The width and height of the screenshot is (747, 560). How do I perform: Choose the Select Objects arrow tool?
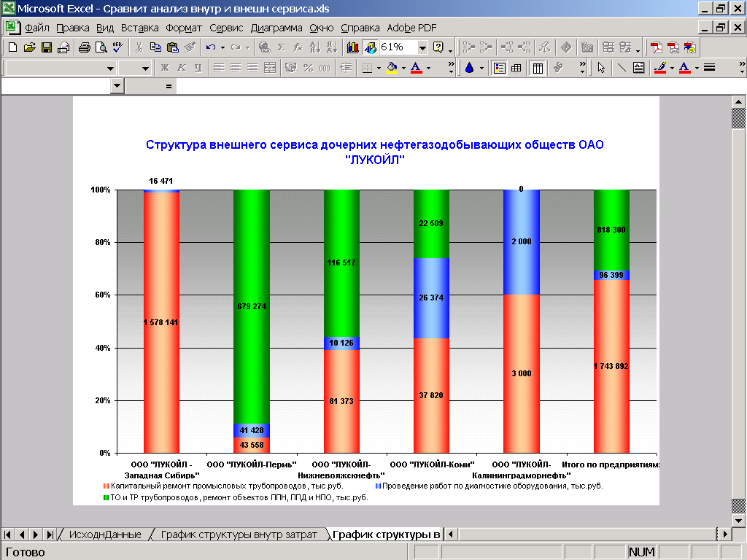coord(601,68)
